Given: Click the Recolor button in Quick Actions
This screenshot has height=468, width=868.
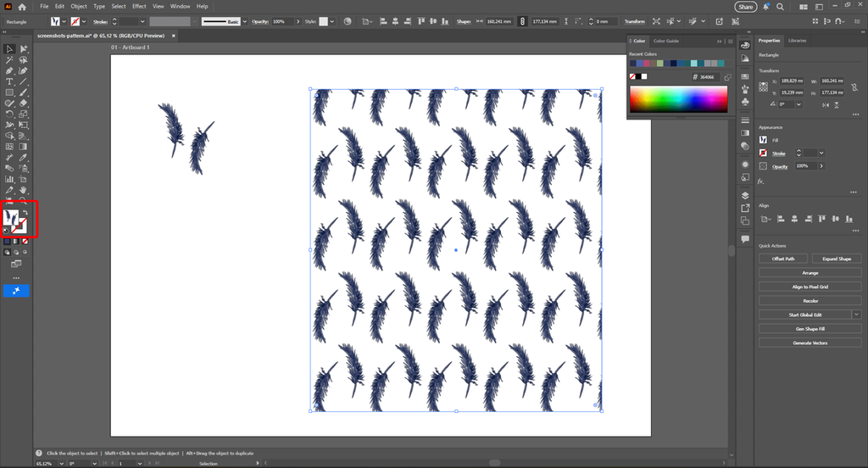Looking at the screenshot, I should (x=810, y=301).
